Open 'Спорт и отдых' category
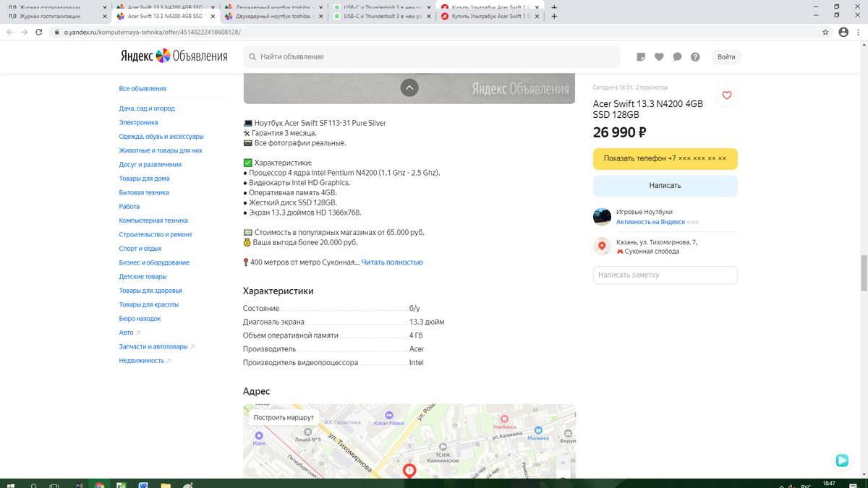This screenshot has width=868, height=488. click(140, 248)
